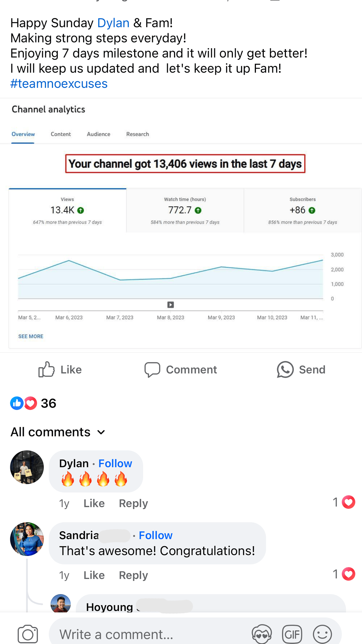Follow Dylan from his comment
This screenshot has width=362, height=644.
[x=115, y=463]
